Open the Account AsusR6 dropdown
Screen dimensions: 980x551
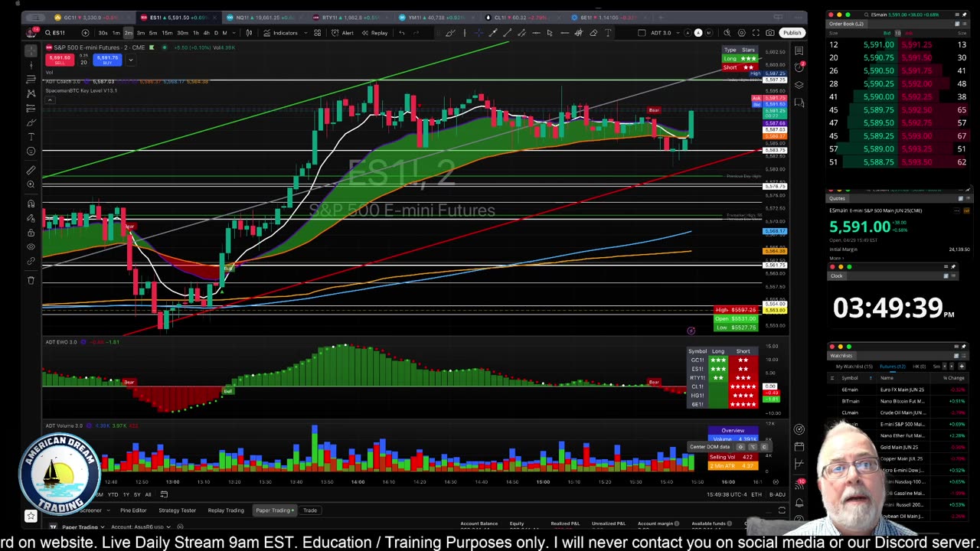pyautogui.click(x=141, y=527)
